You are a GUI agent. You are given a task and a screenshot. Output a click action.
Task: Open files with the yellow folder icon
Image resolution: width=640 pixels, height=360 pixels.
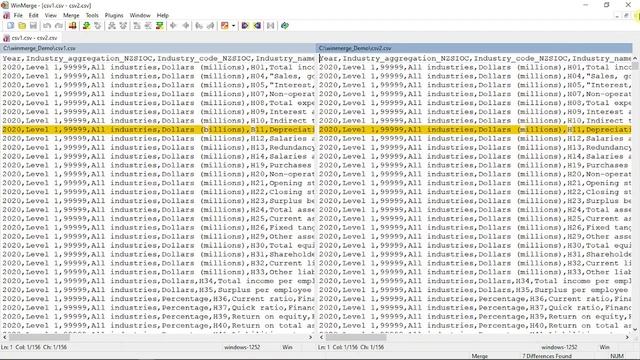pos(22,26)
